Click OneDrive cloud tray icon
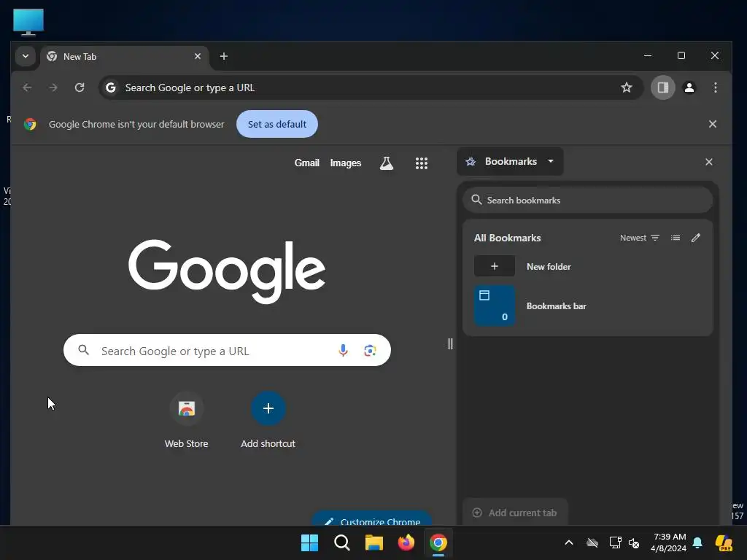747x560 pixels. [x=592, y=542]
